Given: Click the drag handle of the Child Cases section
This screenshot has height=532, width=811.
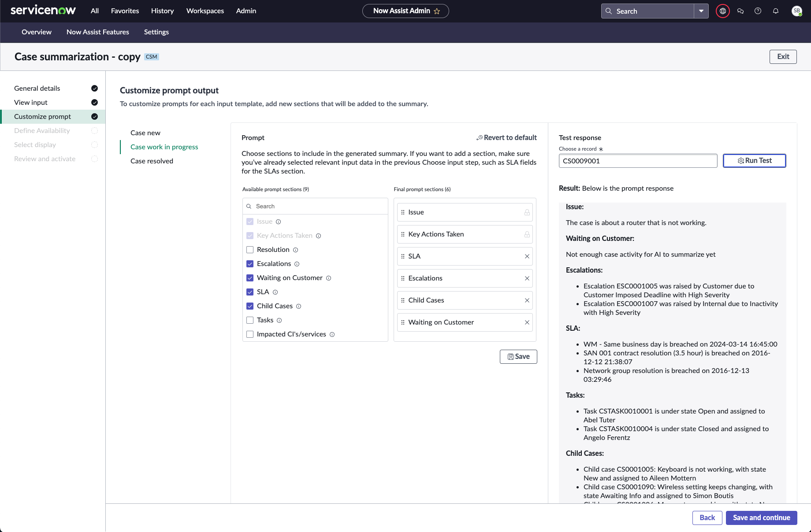Looking at the screenshot, I should pos(403,300).
